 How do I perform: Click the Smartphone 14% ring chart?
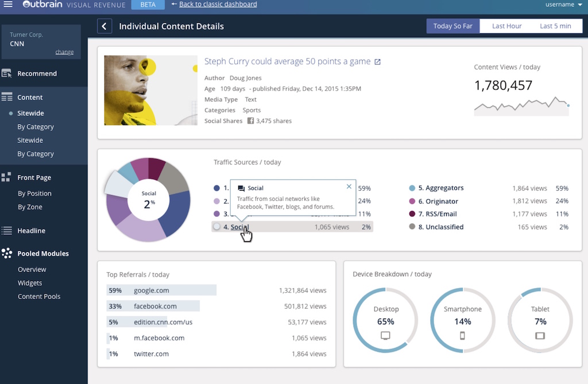[x=463, y=320]
